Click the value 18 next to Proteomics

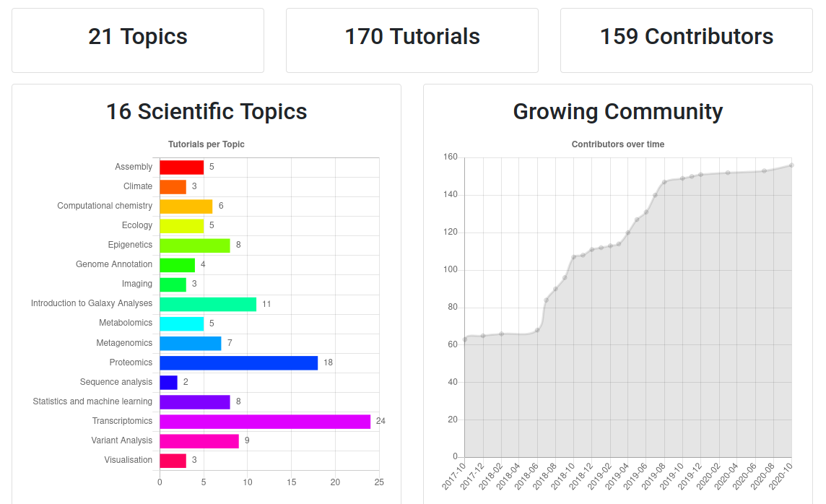point(328,362)
